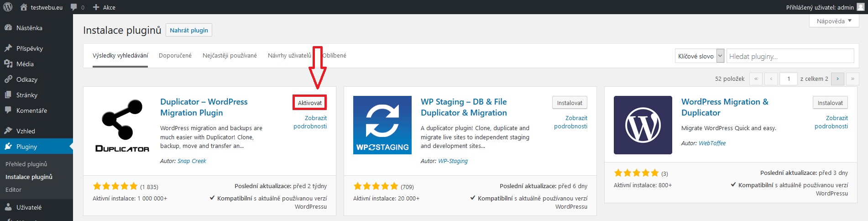Click the Vzhled brush icon

click(8, 131)
